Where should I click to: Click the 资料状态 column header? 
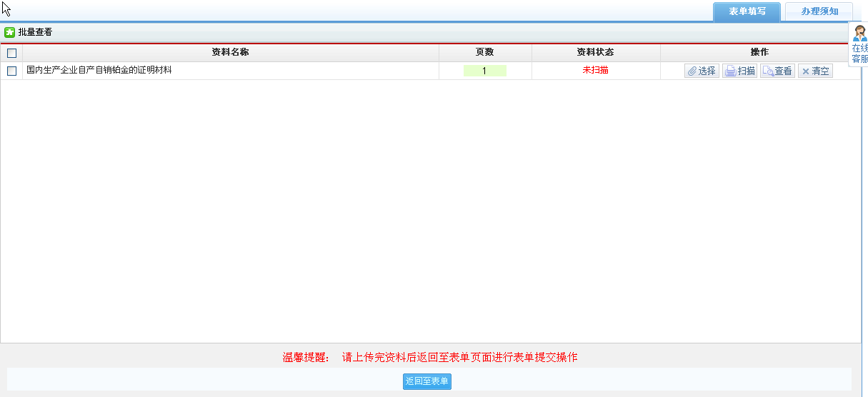coord(595,52)
